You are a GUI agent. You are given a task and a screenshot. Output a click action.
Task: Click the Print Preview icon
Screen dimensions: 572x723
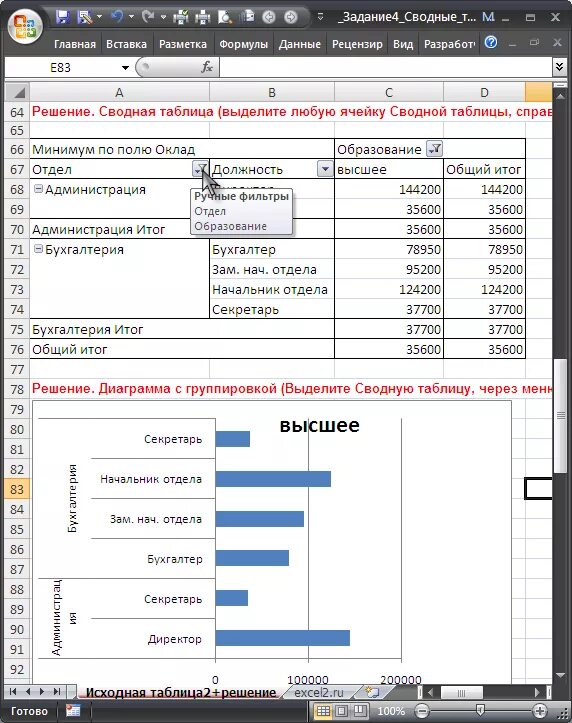[224, 18]
